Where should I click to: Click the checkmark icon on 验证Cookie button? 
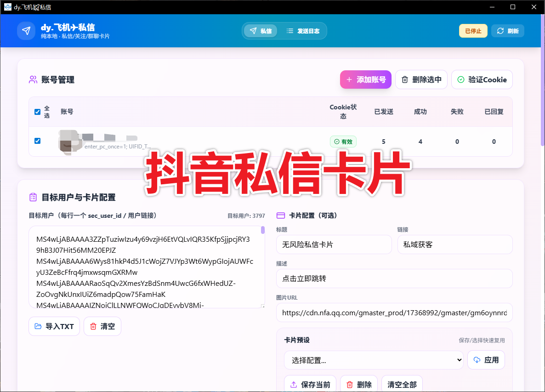click(x=460, y=80)
